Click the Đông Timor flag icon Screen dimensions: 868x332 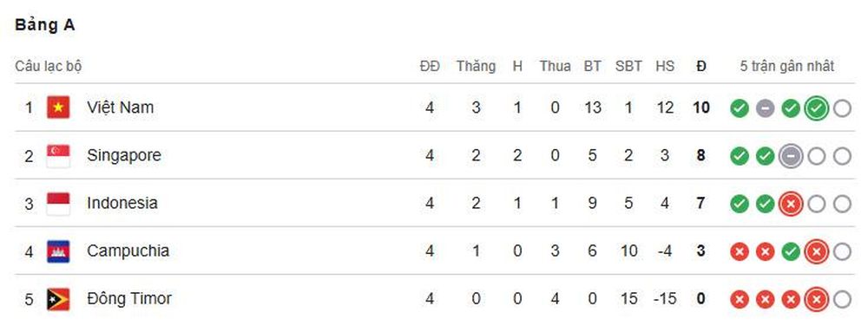coord(58,299)
